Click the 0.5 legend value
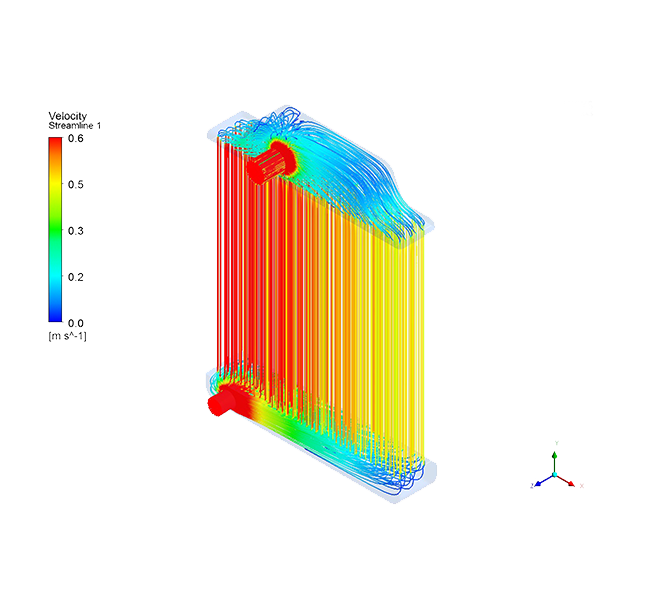666x600 pixels. 76,184
